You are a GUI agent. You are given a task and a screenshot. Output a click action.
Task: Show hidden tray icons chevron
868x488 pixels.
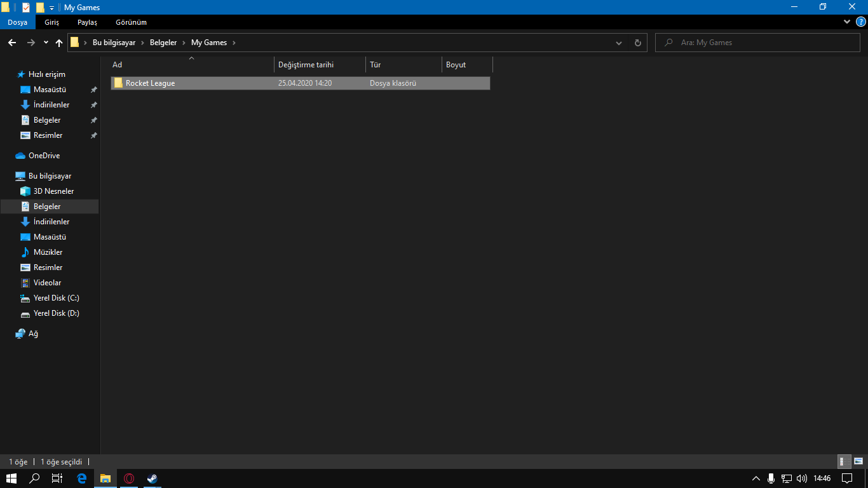point(756,478)
